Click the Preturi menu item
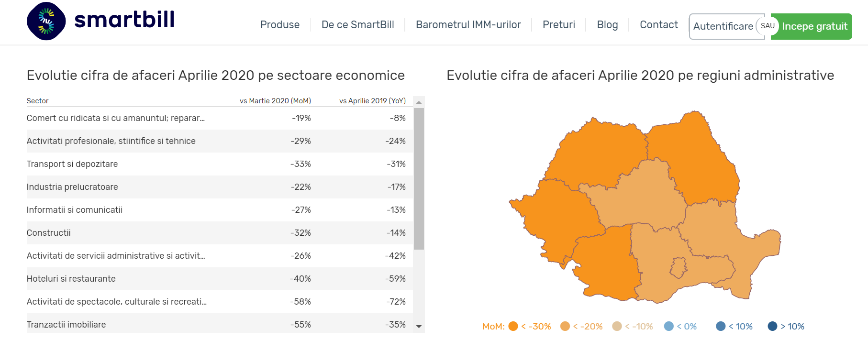The height and width of the screenshot is (340, 868). coord(559,24)
